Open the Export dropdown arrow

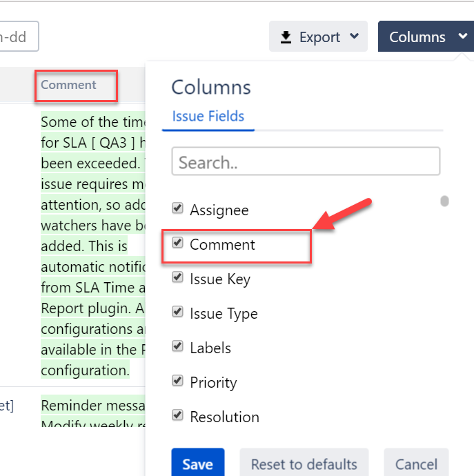(x=354, y=36)
